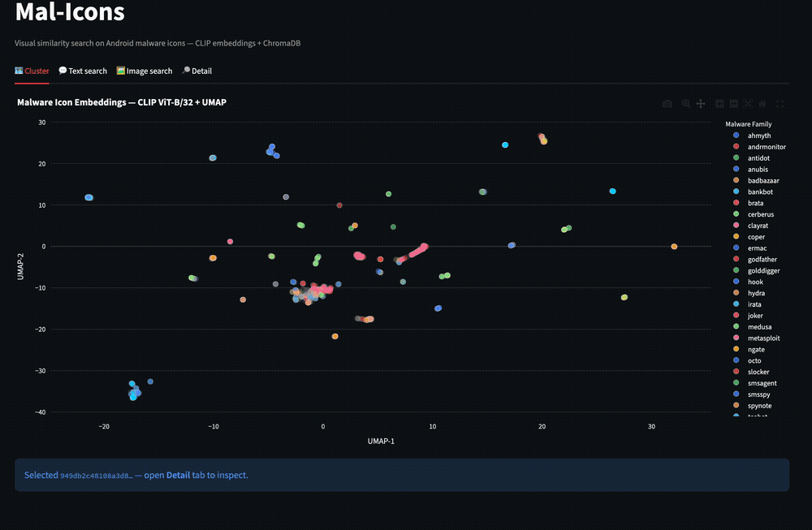Click the UMAP-2 axis label
This screenshot has width=812, height=530.
(21, 266)
